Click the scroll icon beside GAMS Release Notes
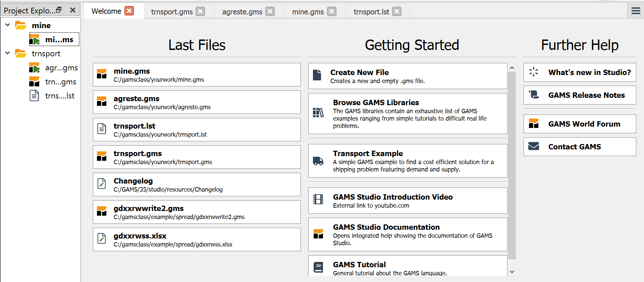Viewport: 644px width, 282px height. pos(534,95)
